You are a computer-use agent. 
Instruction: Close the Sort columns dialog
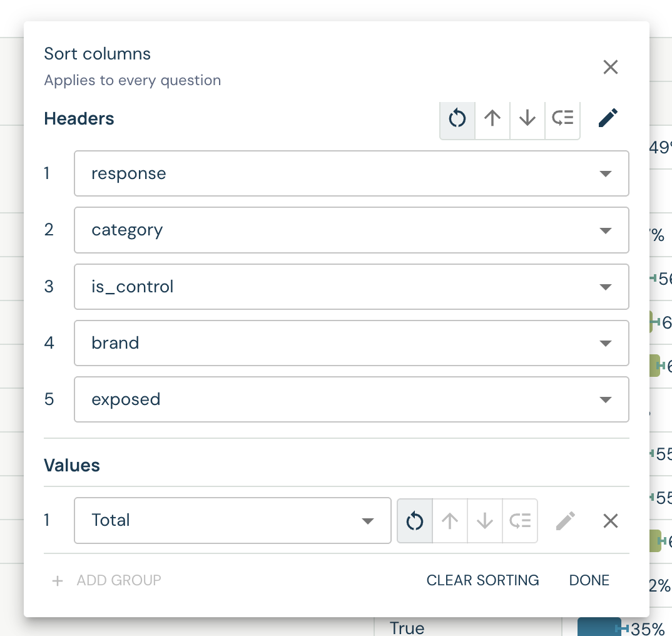coord(610,67)
